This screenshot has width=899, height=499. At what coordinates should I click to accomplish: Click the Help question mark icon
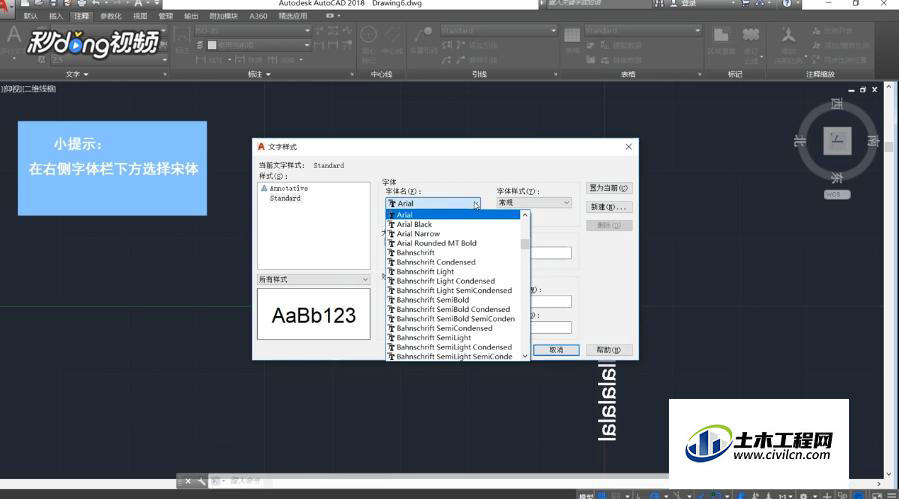click(x=787, y=3)
